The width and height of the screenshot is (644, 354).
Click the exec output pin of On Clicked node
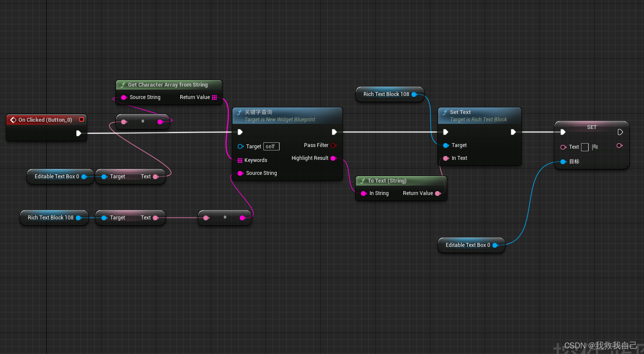[79, 133]
